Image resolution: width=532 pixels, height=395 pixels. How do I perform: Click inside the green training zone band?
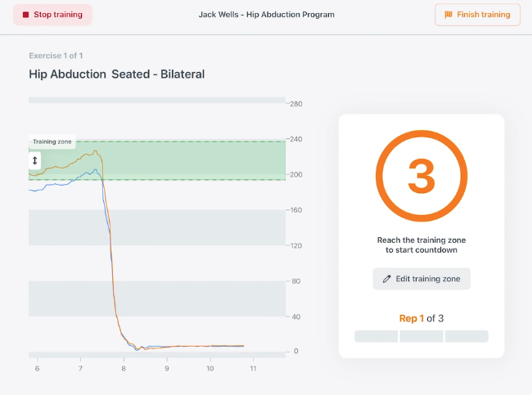196,160
